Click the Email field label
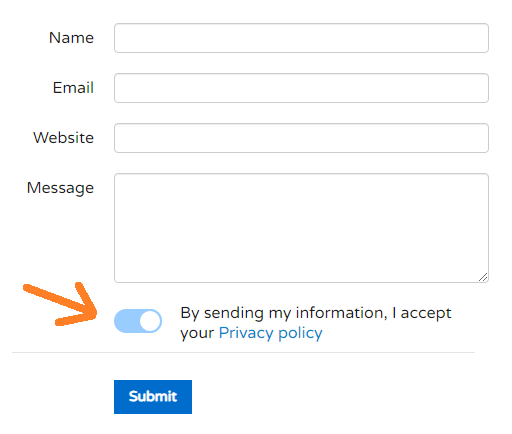 tap(73, 88)
